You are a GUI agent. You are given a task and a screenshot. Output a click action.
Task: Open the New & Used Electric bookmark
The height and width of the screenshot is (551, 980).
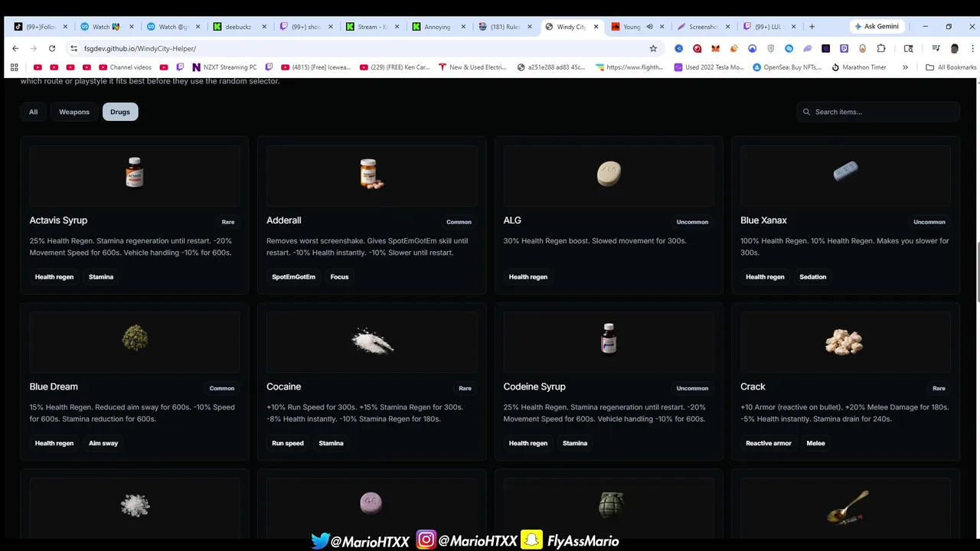472,67
